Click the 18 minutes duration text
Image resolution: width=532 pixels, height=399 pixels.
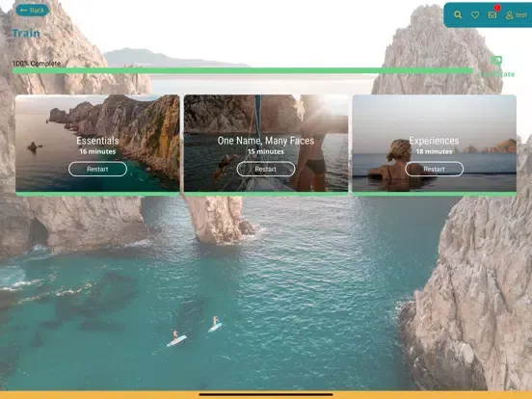(x=434, y=151)
